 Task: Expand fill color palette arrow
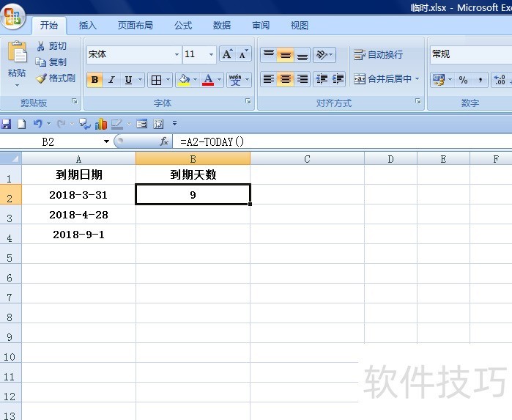(x=195, y=80)
